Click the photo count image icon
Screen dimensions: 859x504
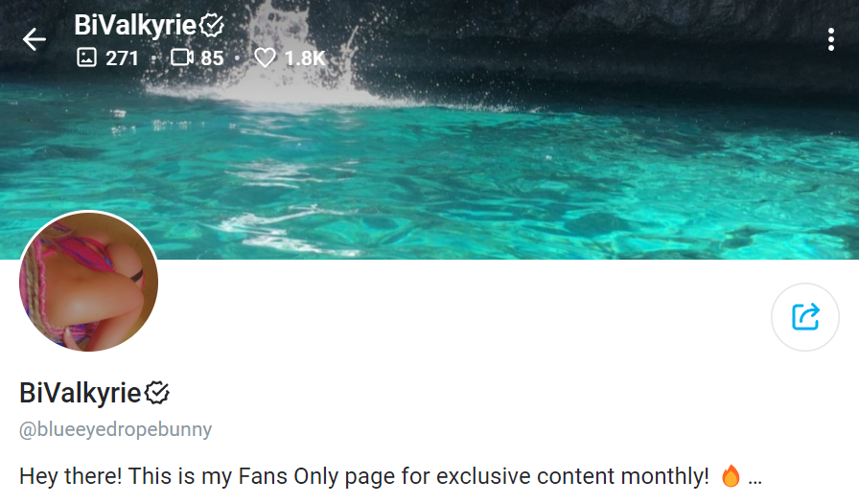pyautogui.click(x=86, y=57)
